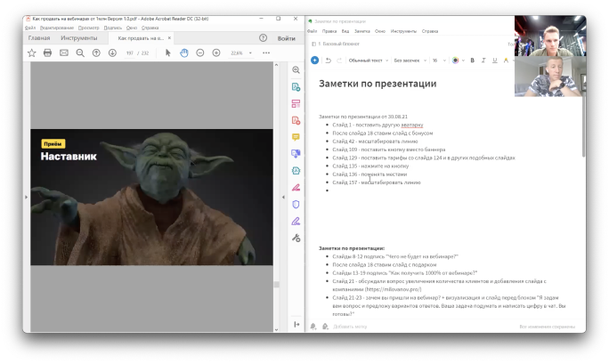Toggle underline formatting in Evernote
The image size is (609, 364).
(495, 61)
